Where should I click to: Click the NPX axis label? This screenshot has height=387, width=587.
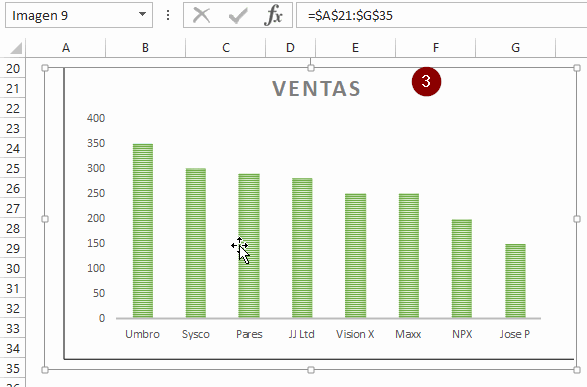(x=462, y=334)
